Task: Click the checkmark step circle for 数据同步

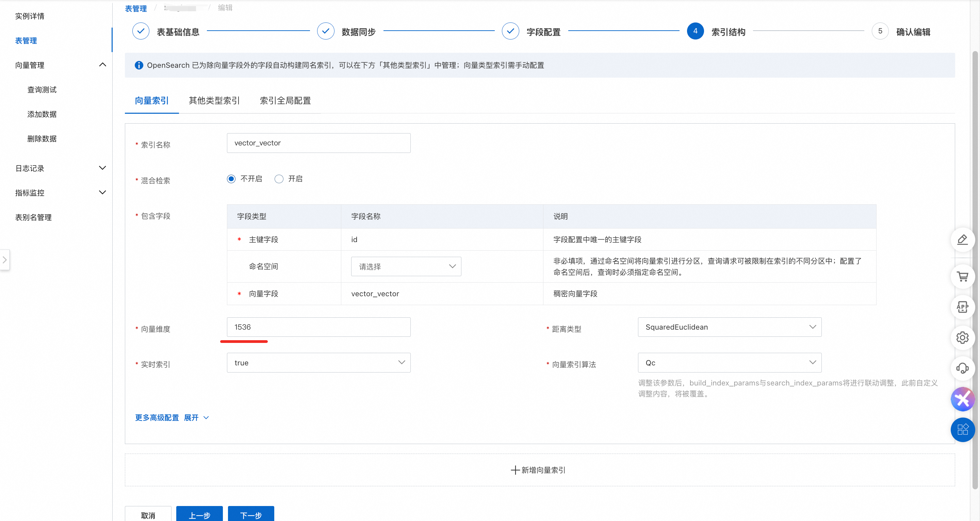Action: pyautogui.click(x=326, y=31)
